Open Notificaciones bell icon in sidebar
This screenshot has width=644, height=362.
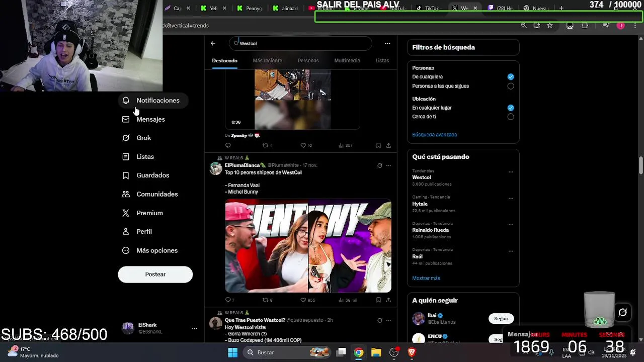(126, 101)
